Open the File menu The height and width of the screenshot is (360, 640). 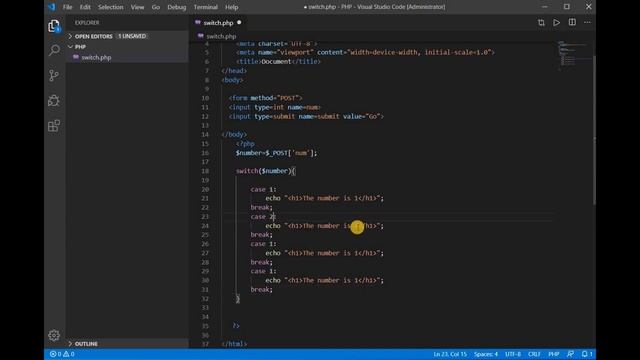pyautogui.click(x=67, y=7)
